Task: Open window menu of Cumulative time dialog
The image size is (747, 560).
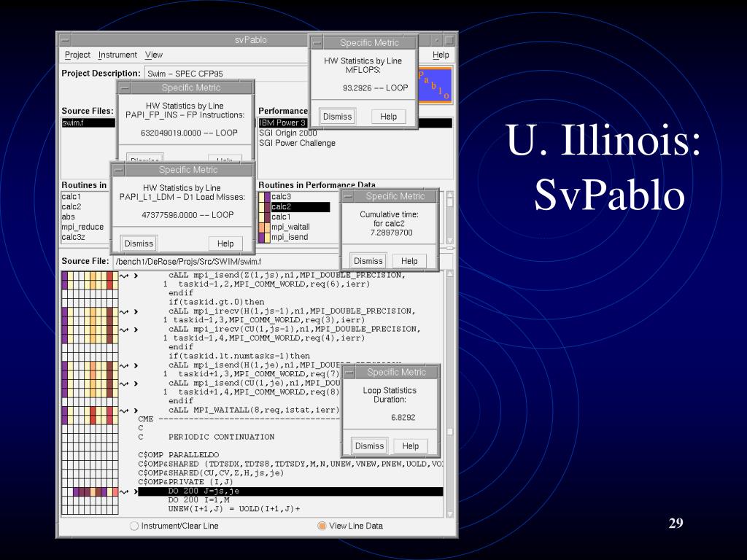Action: pyautogui.click(x=348, y=197)
